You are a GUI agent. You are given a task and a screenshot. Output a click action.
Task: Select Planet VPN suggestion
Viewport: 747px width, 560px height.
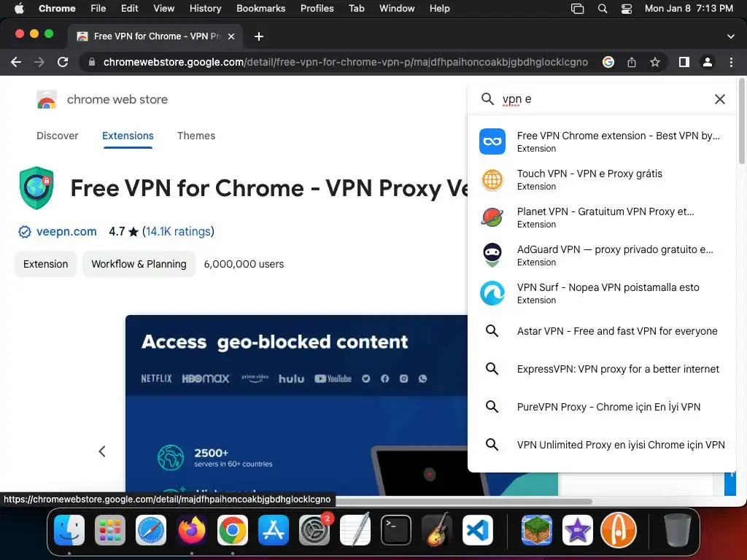click(602, 217)
